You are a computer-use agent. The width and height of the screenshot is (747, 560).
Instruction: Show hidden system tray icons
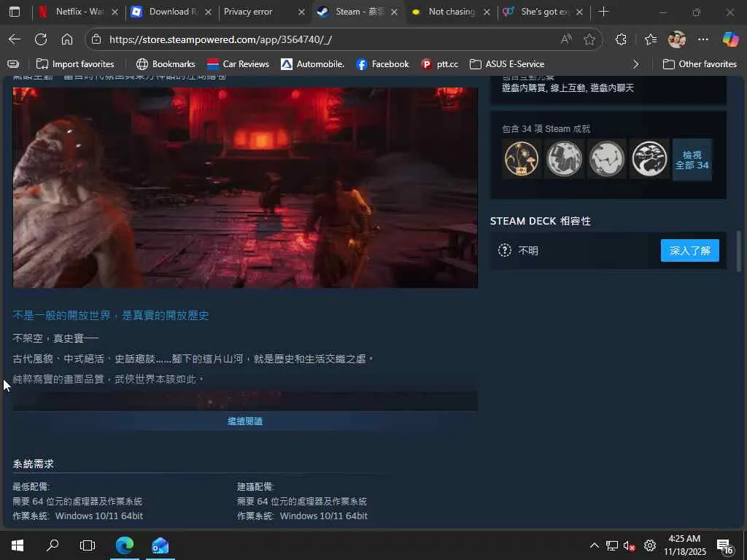(594, 545)
